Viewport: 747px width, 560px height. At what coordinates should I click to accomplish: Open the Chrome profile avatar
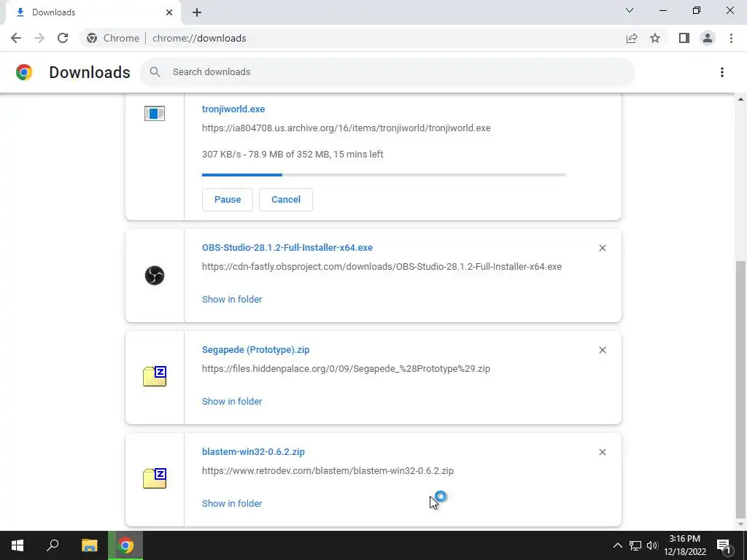tap(708, 38)
